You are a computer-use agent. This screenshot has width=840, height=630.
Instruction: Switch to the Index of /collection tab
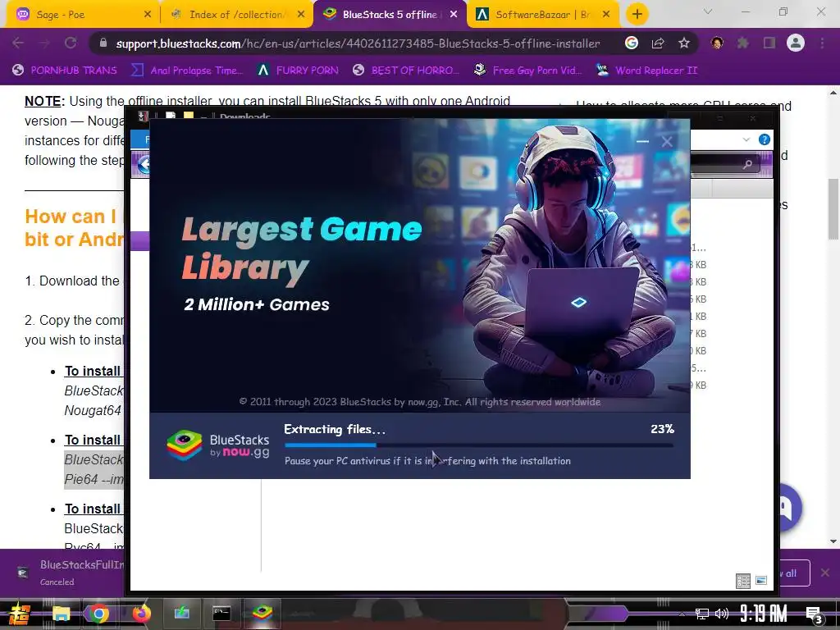(x=235, y=15)
